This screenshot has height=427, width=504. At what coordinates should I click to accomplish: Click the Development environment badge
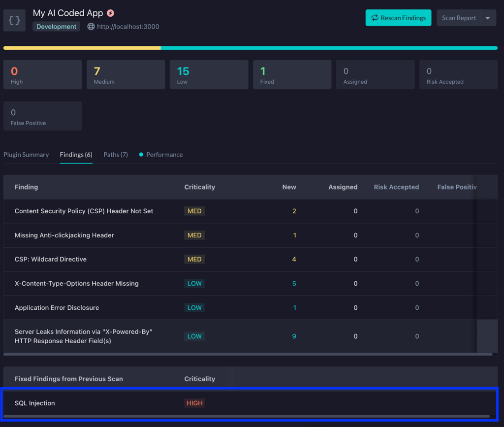(56, 27)
